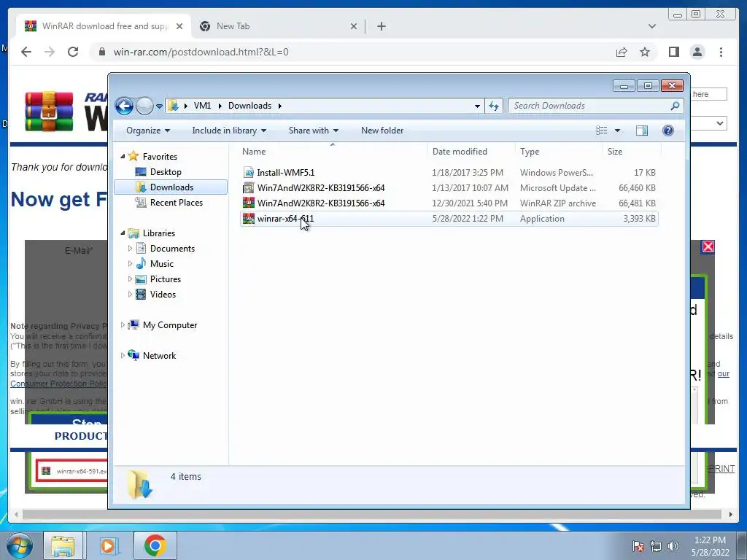Open a new Chrome tab
Viewport: 747px width, 560px height.
[x=381, y=26]
